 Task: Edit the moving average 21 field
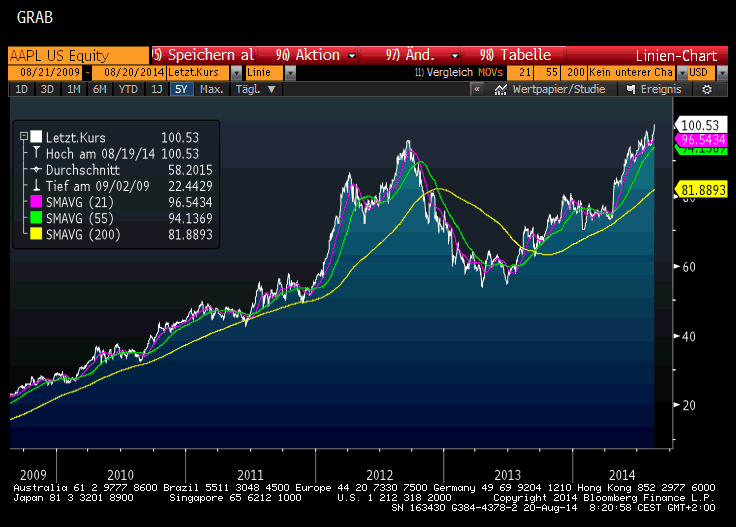click(520, 73)
